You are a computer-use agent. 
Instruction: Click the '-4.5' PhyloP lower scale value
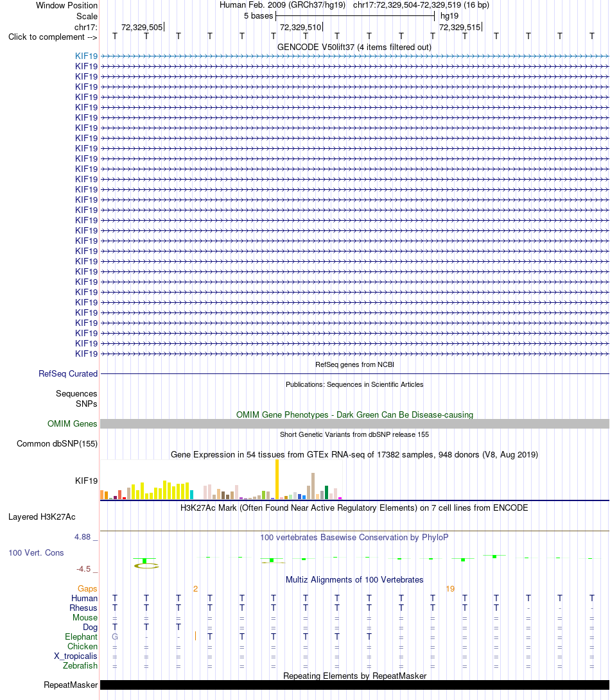[83, 569]
